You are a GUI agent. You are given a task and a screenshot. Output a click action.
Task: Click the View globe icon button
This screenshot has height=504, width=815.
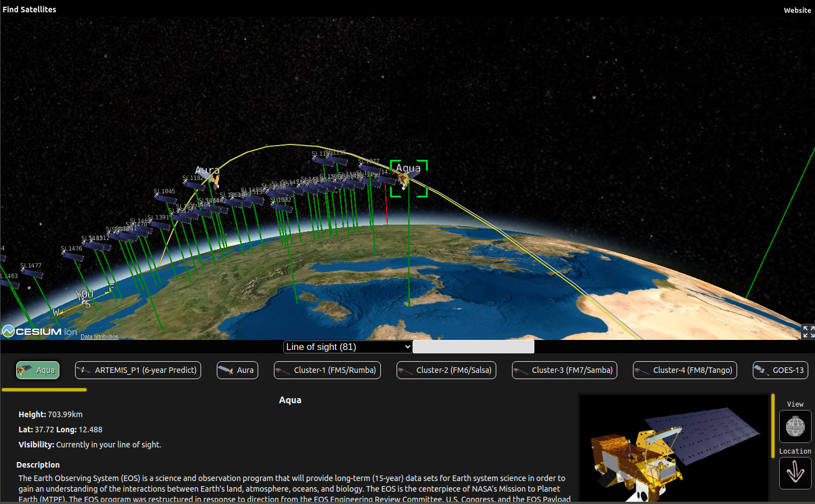tap(795, 426)
